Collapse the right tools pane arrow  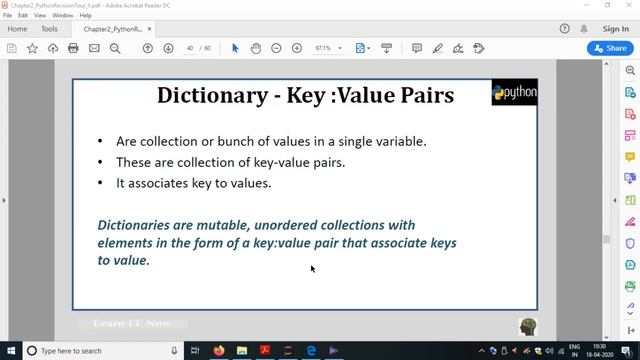pos(615,200)
